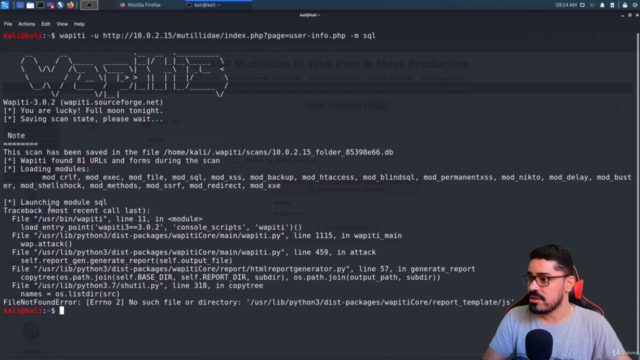Click 'names = os.listdir(src)' line
This screenshot has width=640, height=360.
70,294
